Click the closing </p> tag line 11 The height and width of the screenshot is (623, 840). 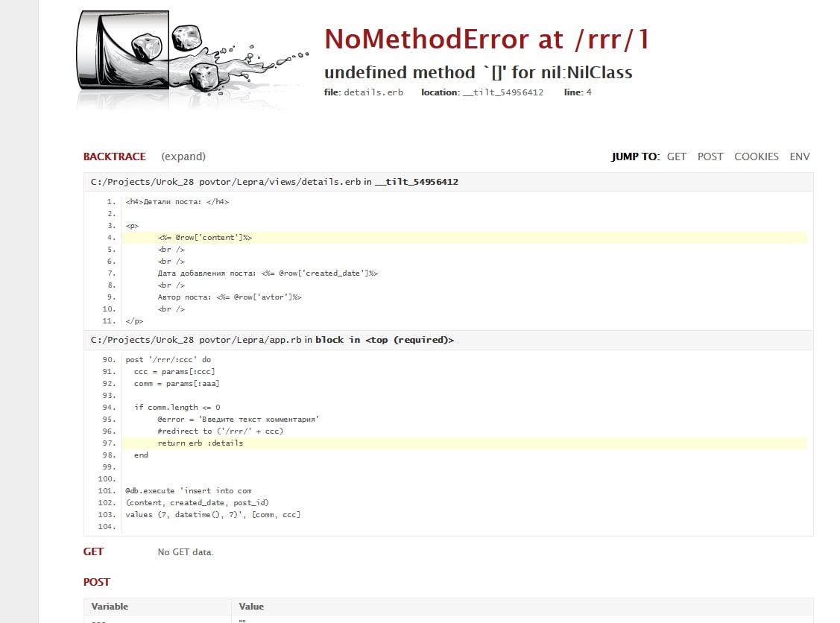[x=134, y=321]
